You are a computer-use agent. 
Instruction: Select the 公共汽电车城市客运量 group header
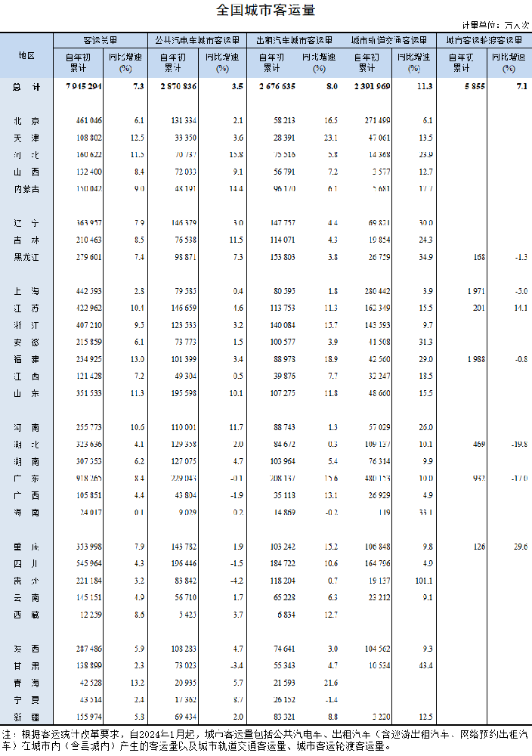(x=197, y=40)
